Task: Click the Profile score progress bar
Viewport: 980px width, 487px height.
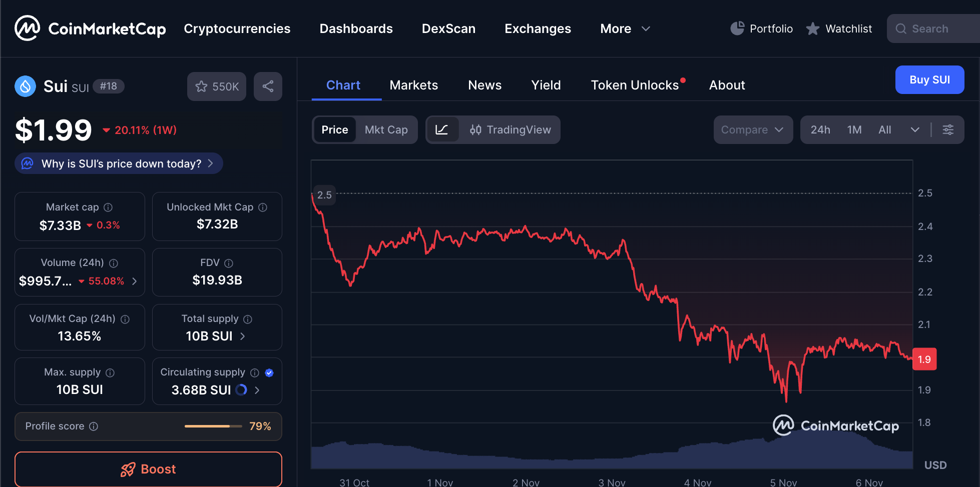Action: point(213,426)
